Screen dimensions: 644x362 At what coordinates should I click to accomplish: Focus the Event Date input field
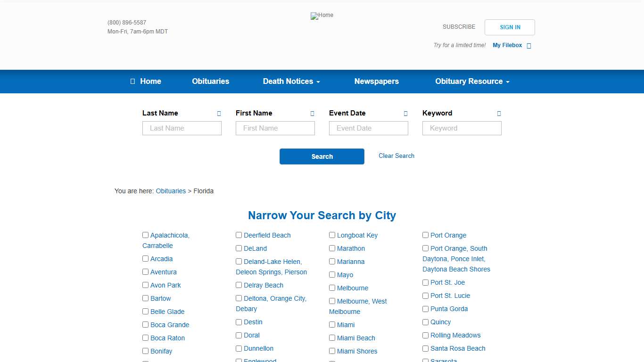coord(368,128)
